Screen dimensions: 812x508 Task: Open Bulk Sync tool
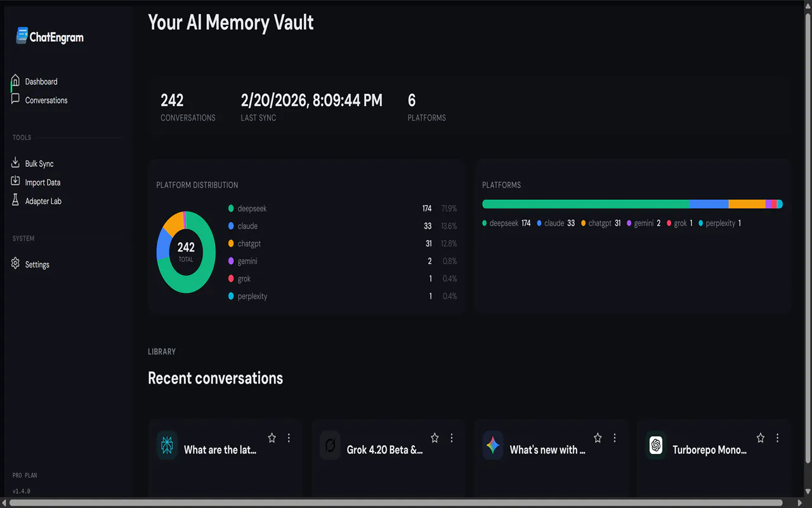coord(39,164)
